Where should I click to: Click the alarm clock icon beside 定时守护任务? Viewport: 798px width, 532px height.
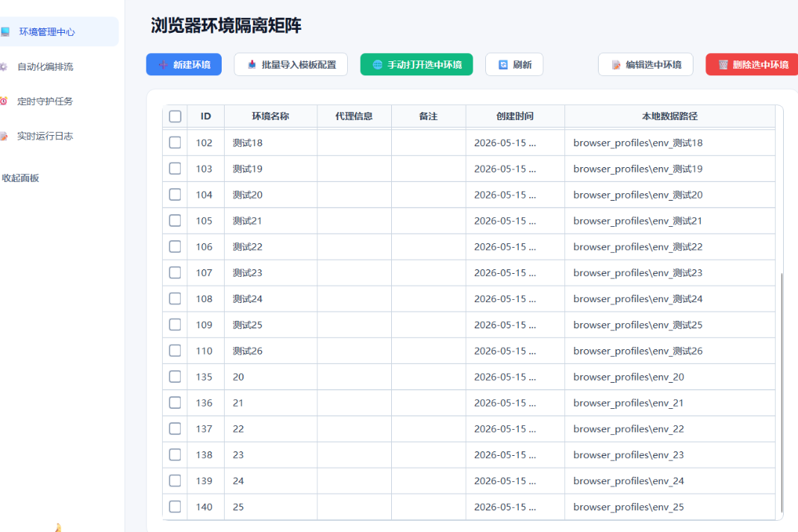(4, 101)
